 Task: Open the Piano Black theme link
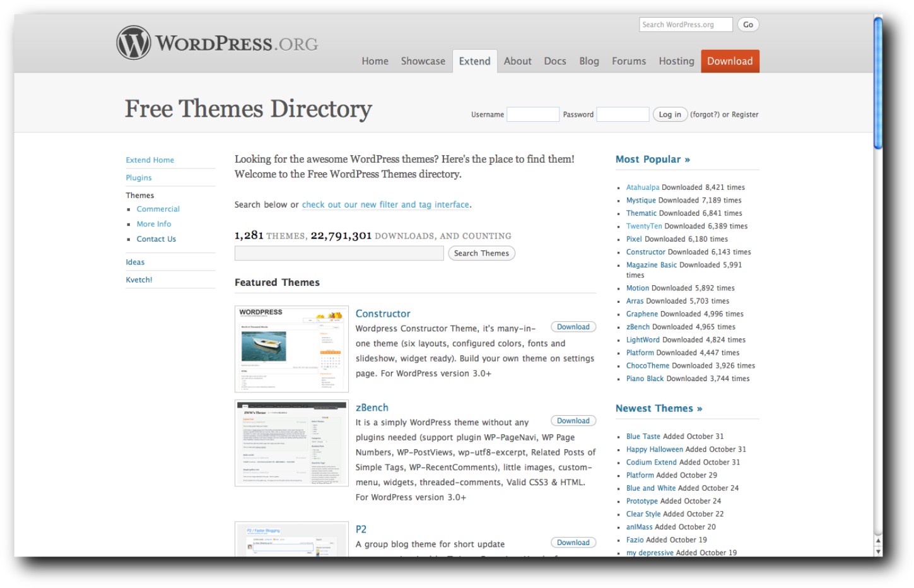(x=645, y=379)
